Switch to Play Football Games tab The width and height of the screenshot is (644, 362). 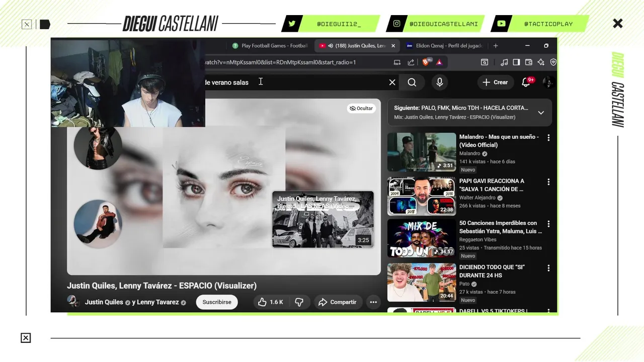[x=270, y=46]
